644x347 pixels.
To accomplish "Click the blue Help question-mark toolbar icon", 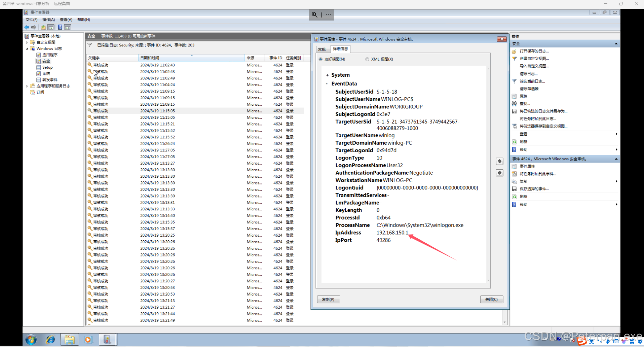I will (x=60, y=27).
